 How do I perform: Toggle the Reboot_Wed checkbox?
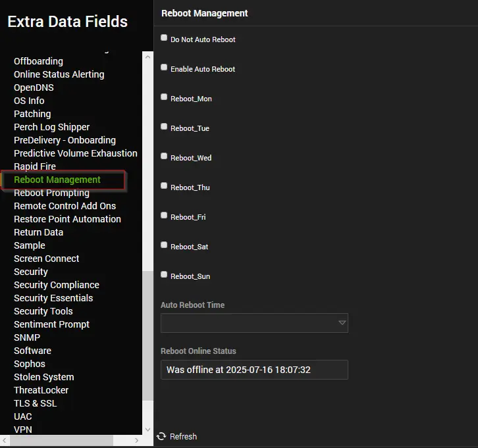pyautogui.click(x=164, y=156)
